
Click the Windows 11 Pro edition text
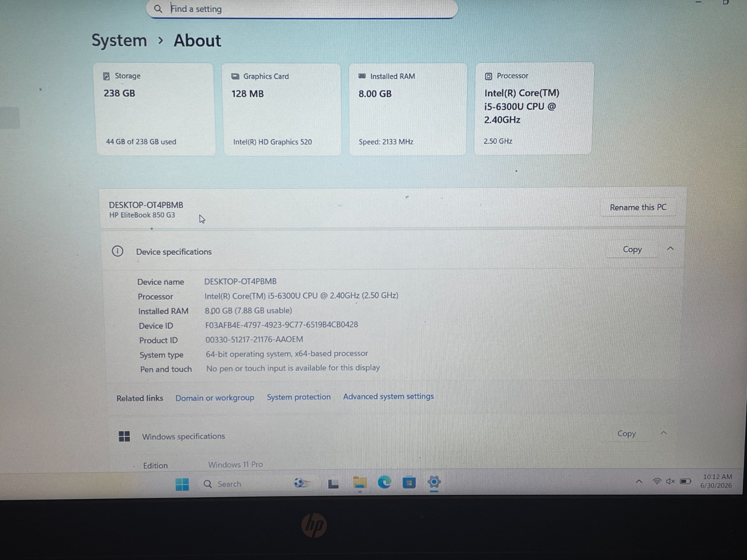235,465
